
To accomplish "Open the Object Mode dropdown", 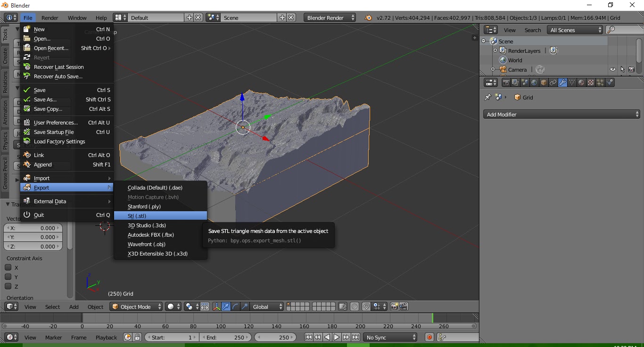I will tap(136, 306).
